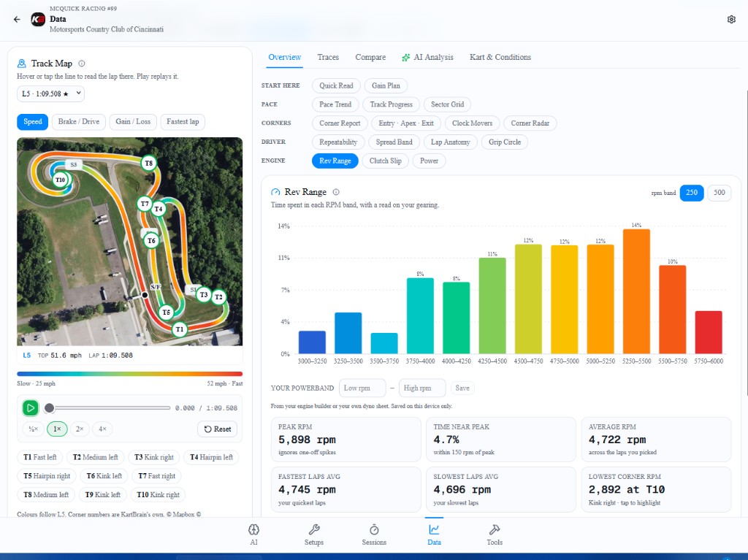
Task: Set replay speed to 2×
Action: click(80, 429)
